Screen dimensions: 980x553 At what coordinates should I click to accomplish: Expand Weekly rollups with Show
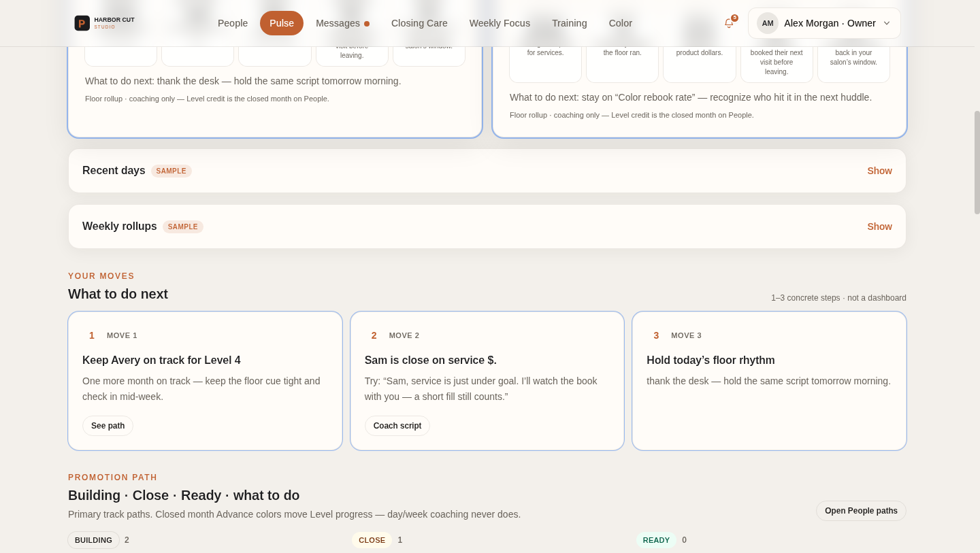(879, 227)
